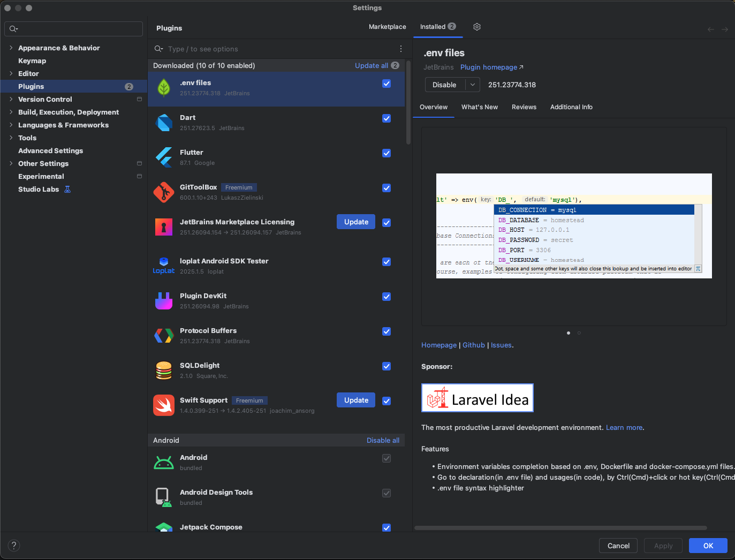Click the Dart plugin icon
Image resolution: width=735 pixels, height=560 pixels.
pyautogui.click(x=164, y=123)
